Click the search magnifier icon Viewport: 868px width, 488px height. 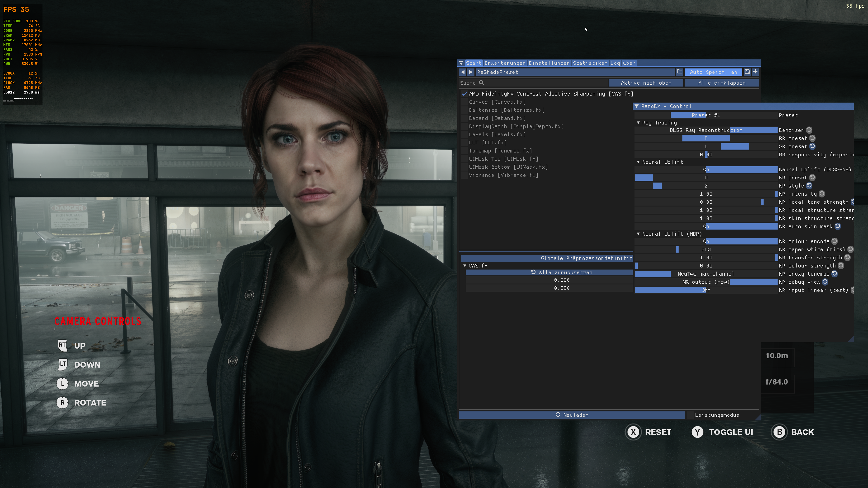coord(481,82)
